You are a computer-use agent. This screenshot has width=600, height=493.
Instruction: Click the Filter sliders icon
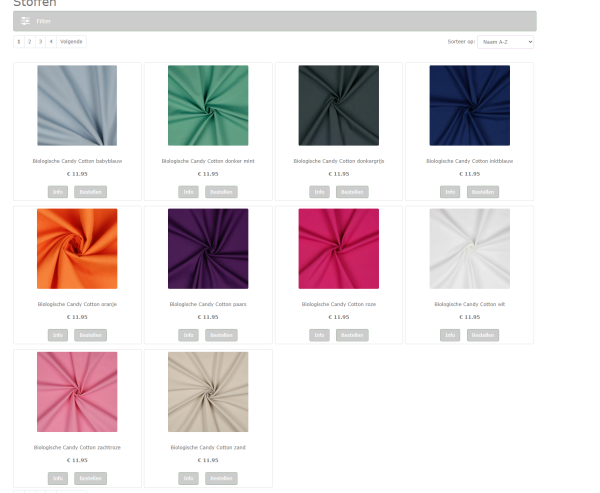25,21
